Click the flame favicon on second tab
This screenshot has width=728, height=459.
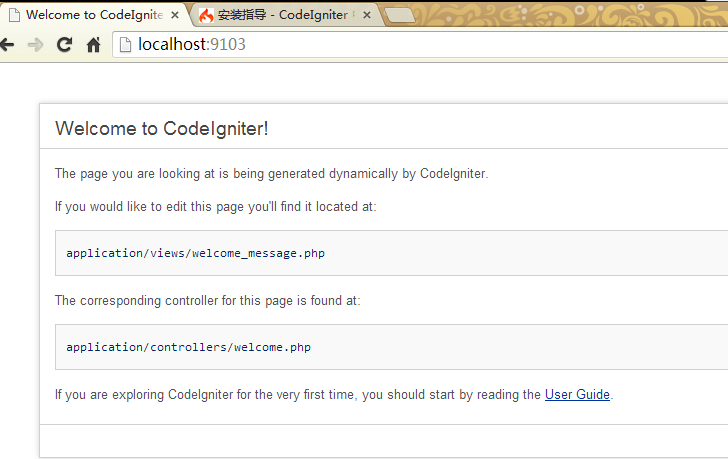[x=206, y=15]
